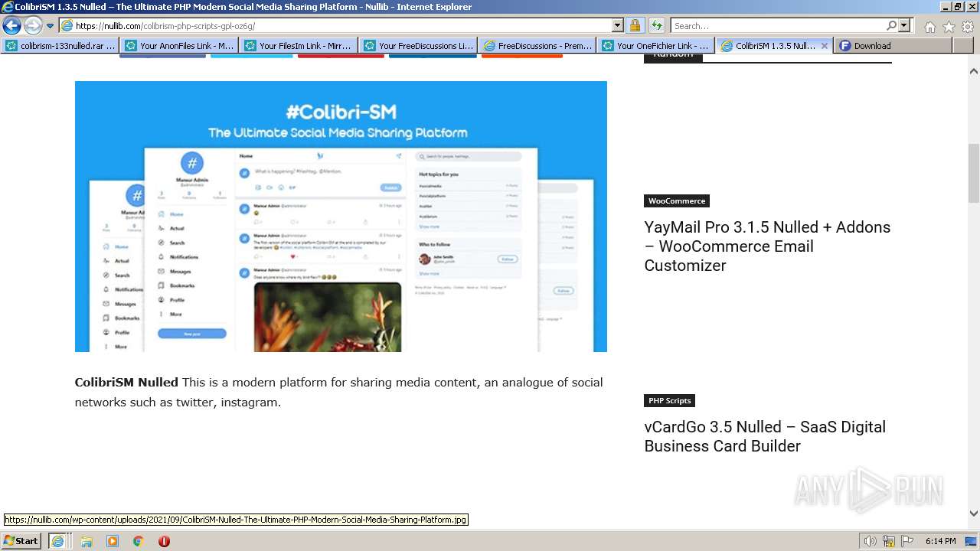Click the "ColibriSM Nulled" bold text
The height and width of the screenshot is (551, 980).
(126, 382)
